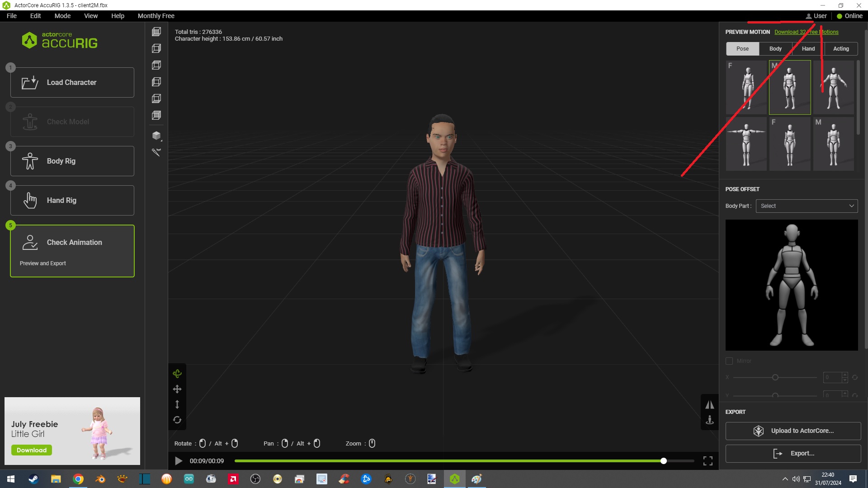Activate the vertical zoom camera tool

tap(177, 404)
